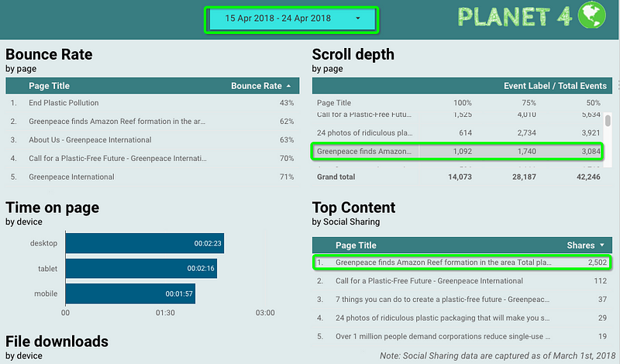Viewport: 620px width, 364px height.
Task: Click the Social Sharing data note
Action: 498,355
